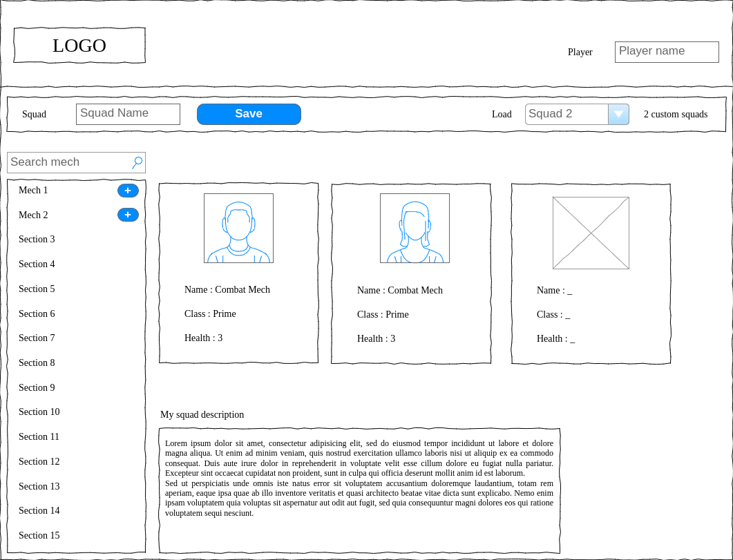Add Mech 1 with its plus button
This screenshot has height=560, width=733.
(128, 191)
